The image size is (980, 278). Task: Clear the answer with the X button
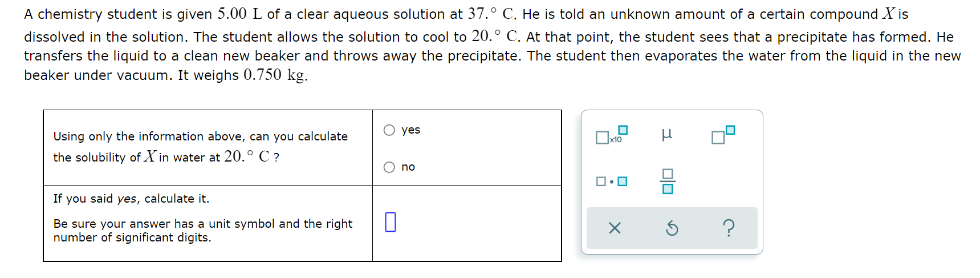click(615, 228)
